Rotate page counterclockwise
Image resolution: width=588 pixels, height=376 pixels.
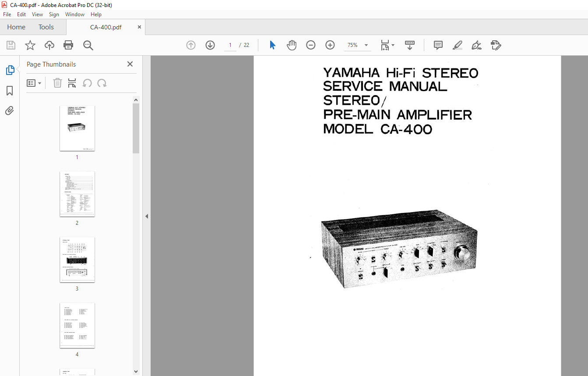click(x=87, y=83)
